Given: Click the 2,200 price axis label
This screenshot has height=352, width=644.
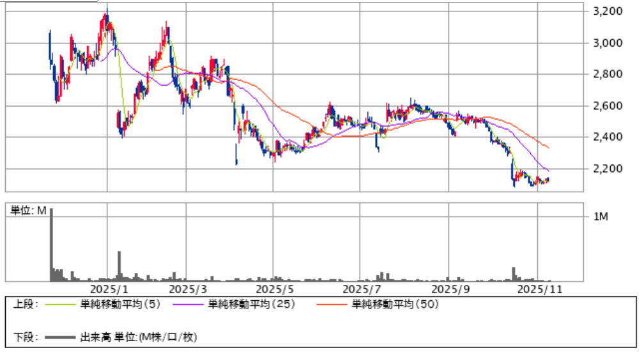Looking at the screenshot, I should (x=608, y=169).
